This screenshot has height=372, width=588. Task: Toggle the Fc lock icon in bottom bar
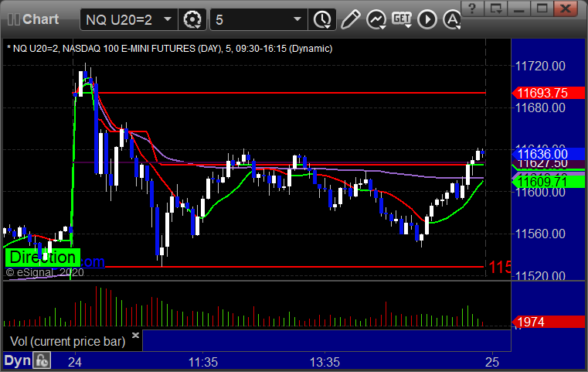point(42,360)
